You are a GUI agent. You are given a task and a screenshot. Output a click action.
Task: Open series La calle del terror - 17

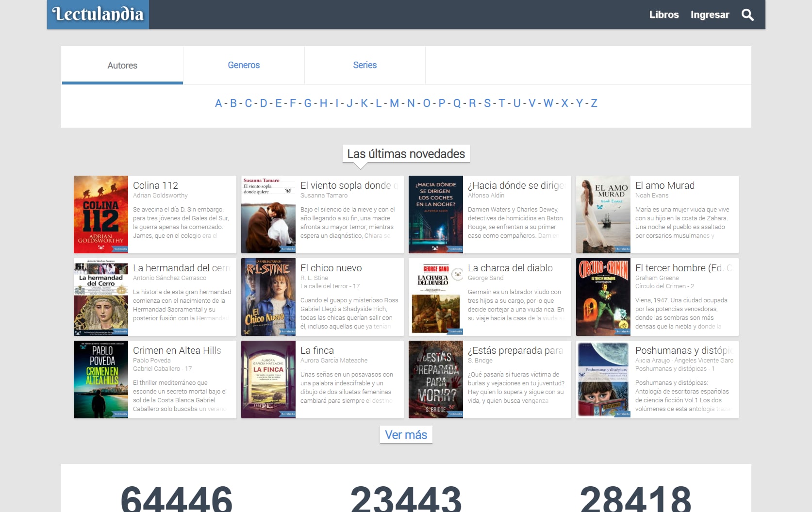pyautogui.click(x=330, y=286)
